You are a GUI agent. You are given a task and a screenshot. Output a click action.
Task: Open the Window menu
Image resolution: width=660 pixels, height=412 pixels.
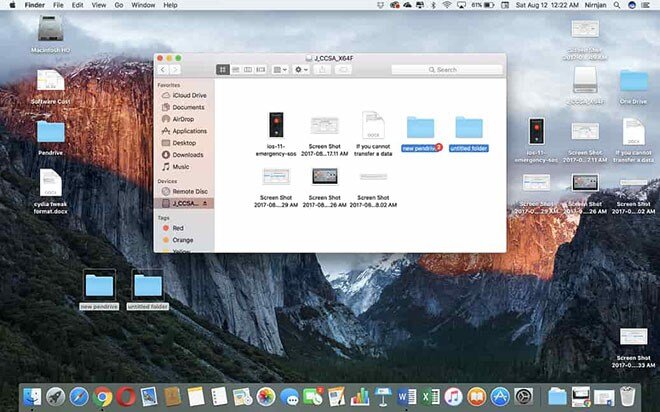pyautogui.click(x=143, y=5)
